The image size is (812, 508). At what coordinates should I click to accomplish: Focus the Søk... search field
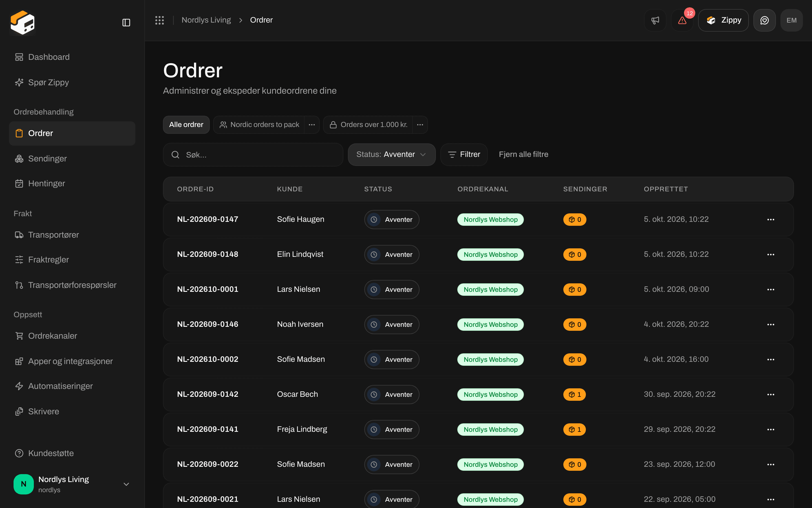[253, 155]
